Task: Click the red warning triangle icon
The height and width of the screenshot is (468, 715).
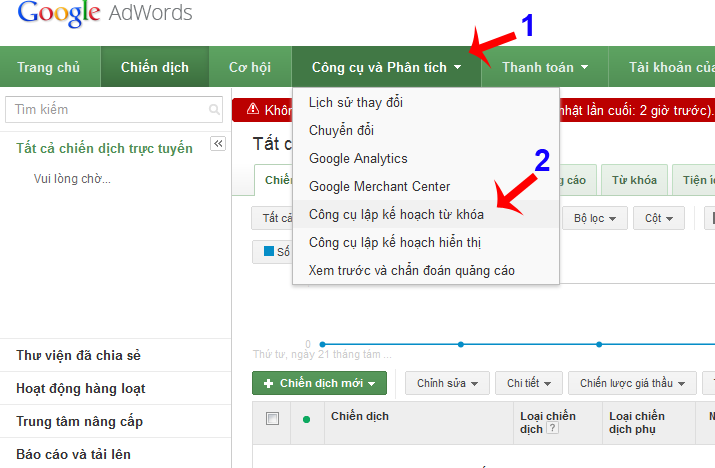Action: click(x=253, y=109)
